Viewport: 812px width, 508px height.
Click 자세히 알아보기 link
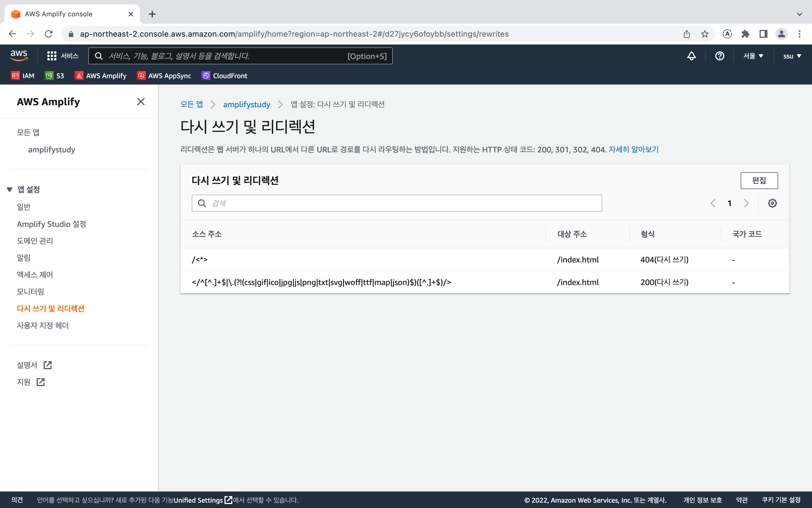pyautogui.click(x=634, y=149)
